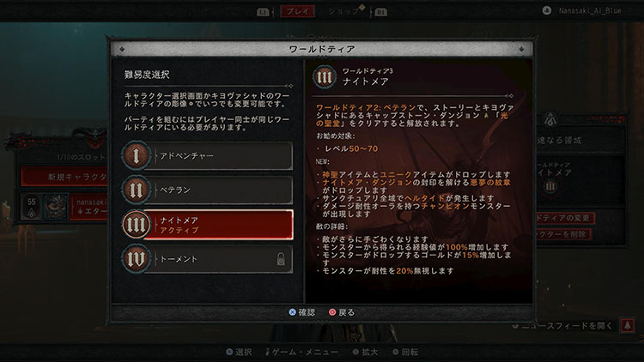Switch to the プレイ tab
The image size is (644, 362).
[298, 11]
